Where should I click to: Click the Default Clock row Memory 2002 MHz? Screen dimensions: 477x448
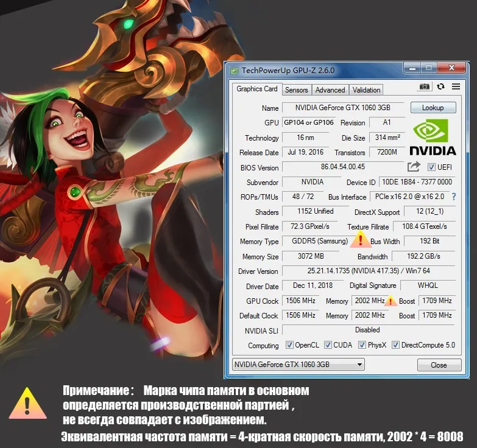pyautogui.click(x=370, y=315)
